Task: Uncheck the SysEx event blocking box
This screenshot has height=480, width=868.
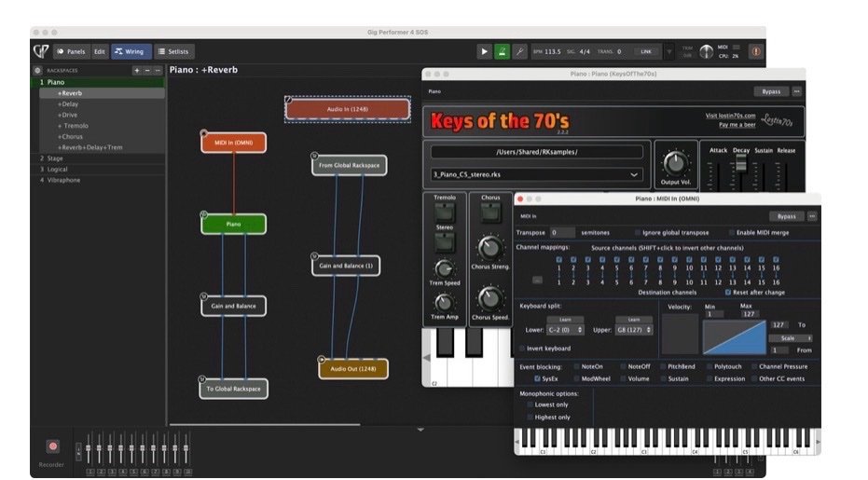Action: point(538,379)
